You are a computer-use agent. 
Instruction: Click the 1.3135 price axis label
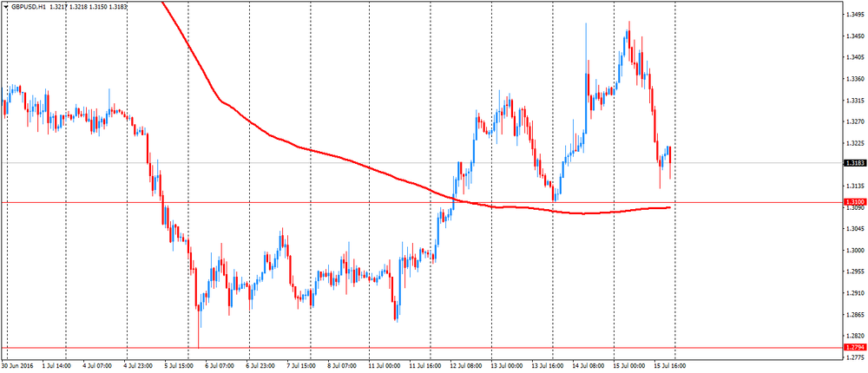point(855,186)
